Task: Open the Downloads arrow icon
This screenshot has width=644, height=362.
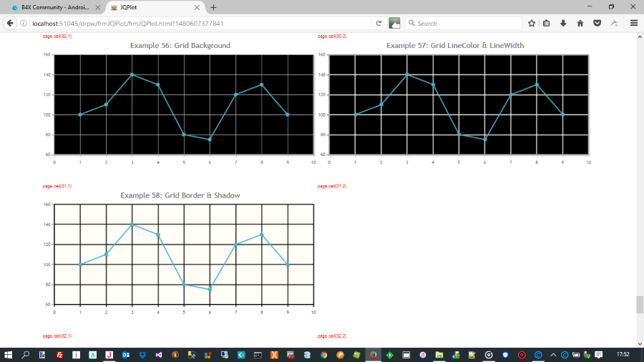Action: pos(564,24)
